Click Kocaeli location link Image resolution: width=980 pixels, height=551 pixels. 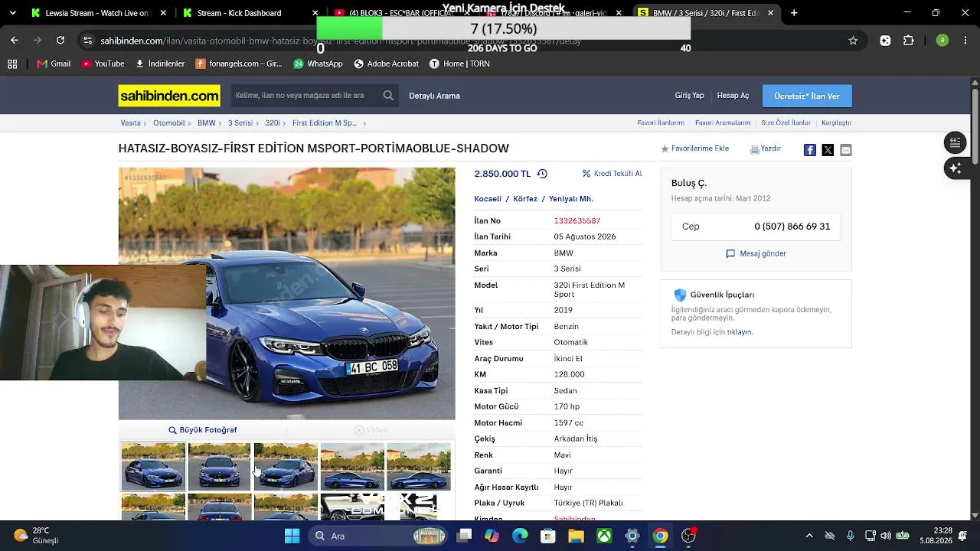click(488, 199)
